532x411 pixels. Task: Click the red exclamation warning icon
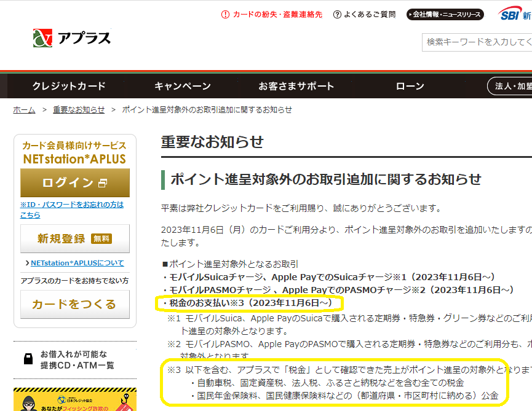[225, 15]
